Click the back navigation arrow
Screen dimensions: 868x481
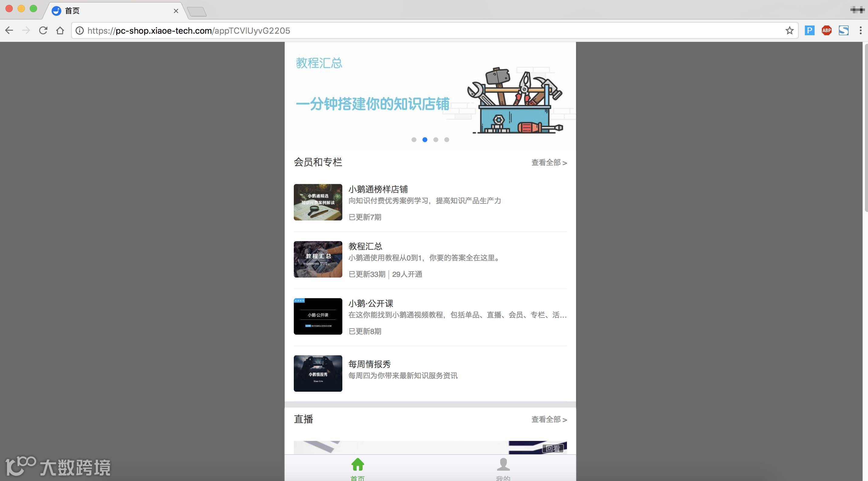coord(9,30)
